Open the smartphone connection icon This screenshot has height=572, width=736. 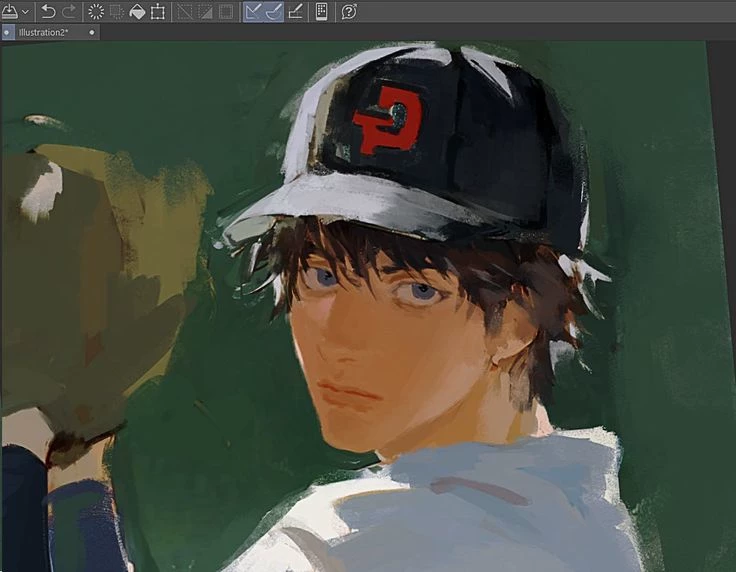pyautogui.click(x=322, y=12)
